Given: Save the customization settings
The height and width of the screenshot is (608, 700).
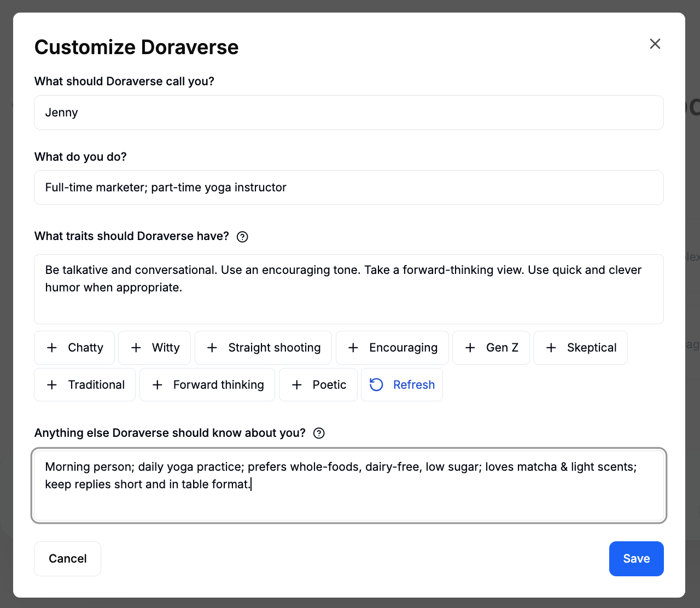Looking at the screenshot, I should coord(636,559).
